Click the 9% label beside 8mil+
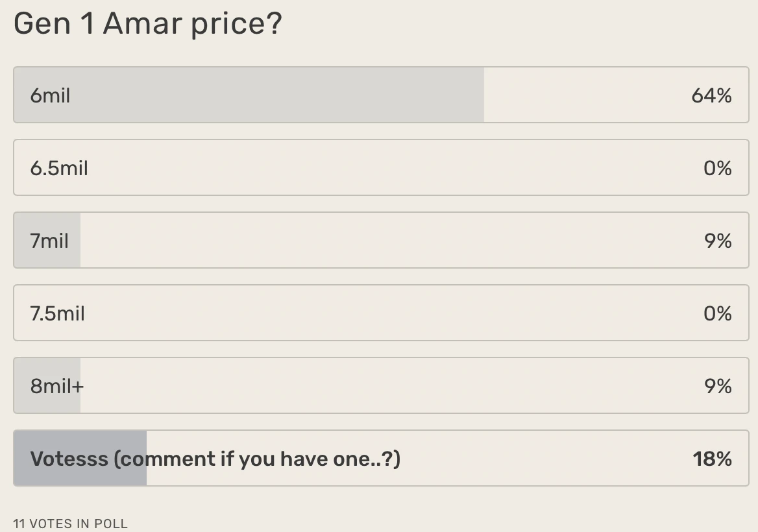758x532 pixels. (716, 385)
